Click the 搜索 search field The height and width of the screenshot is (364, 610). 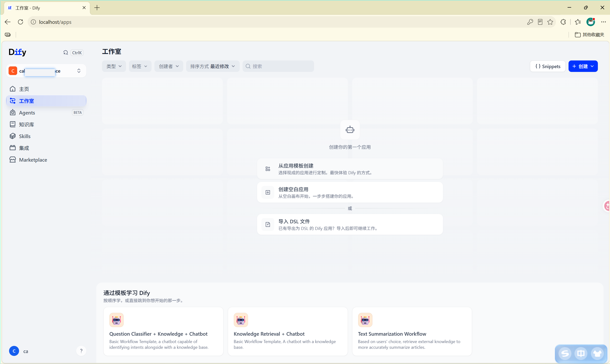point(278,66)
